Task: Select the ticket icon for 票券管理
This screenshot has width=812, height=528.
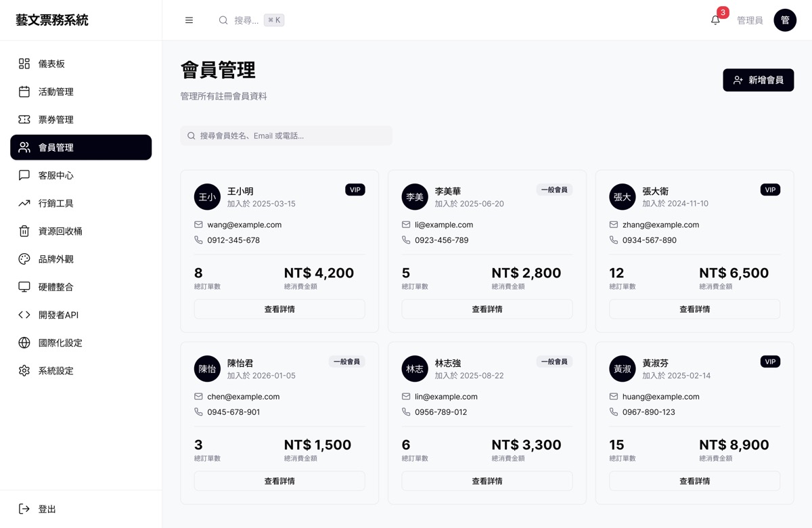Action: pyautogui.click(x=24, y=119)
